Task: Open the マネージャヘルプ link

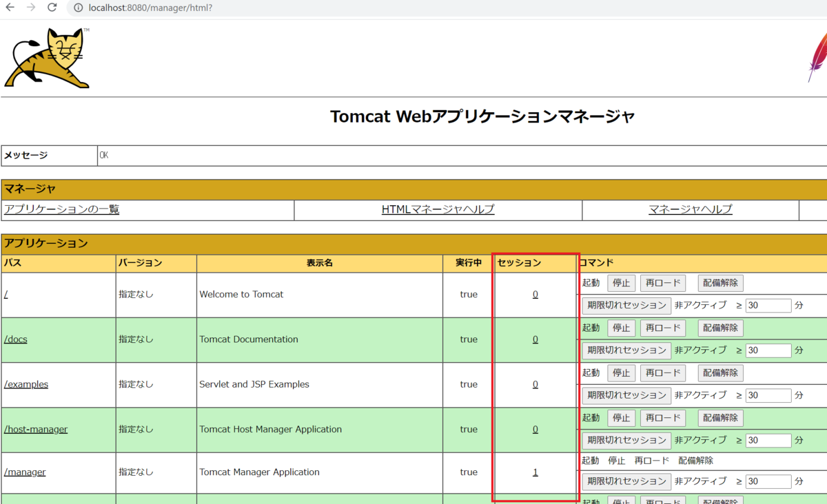Action: (x=690, y=209)
